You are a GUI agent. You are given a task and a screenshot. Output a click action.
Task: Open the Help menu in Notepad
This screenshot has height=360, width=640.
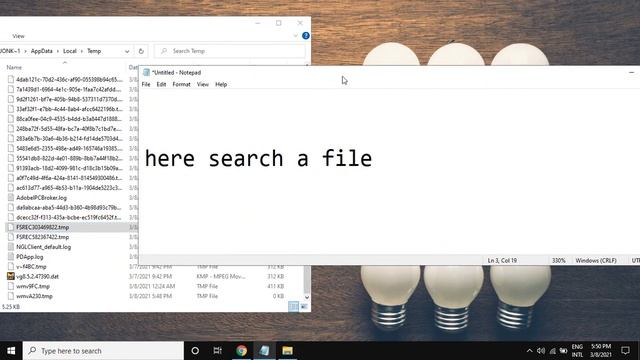click(221, 84)
